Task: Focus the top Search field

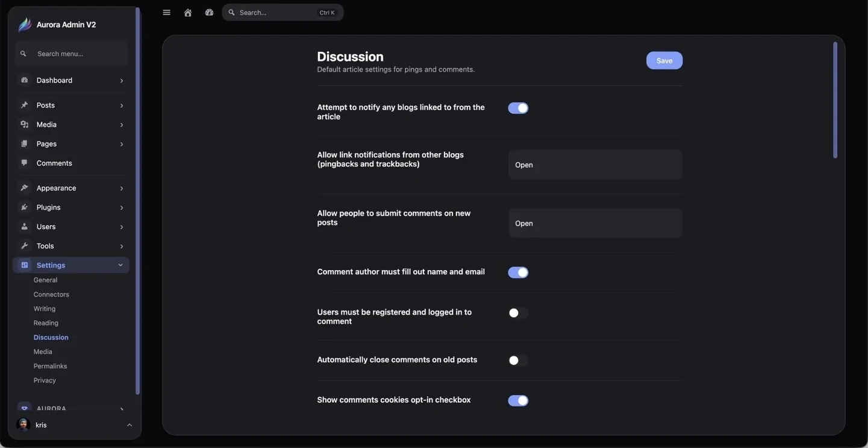Action: [x=283, y=13]
